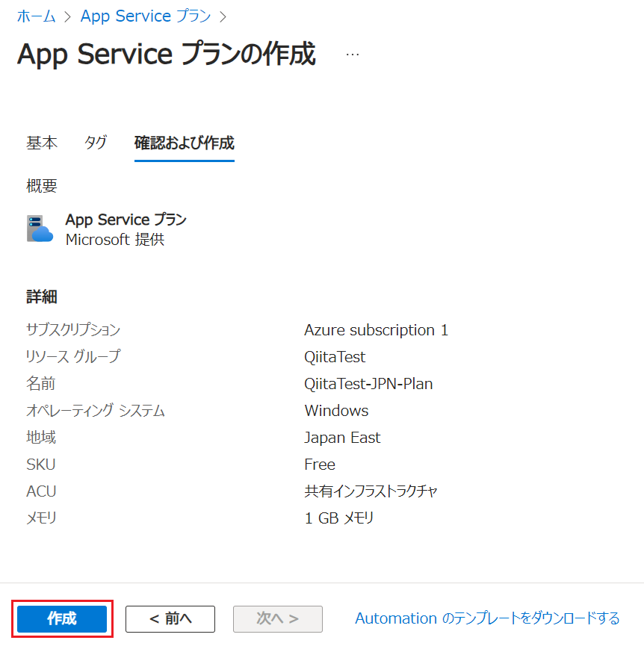Click the QiitaTest-JPN-Plan name value
Screen dimensions: 644x655
pos(368,383)
